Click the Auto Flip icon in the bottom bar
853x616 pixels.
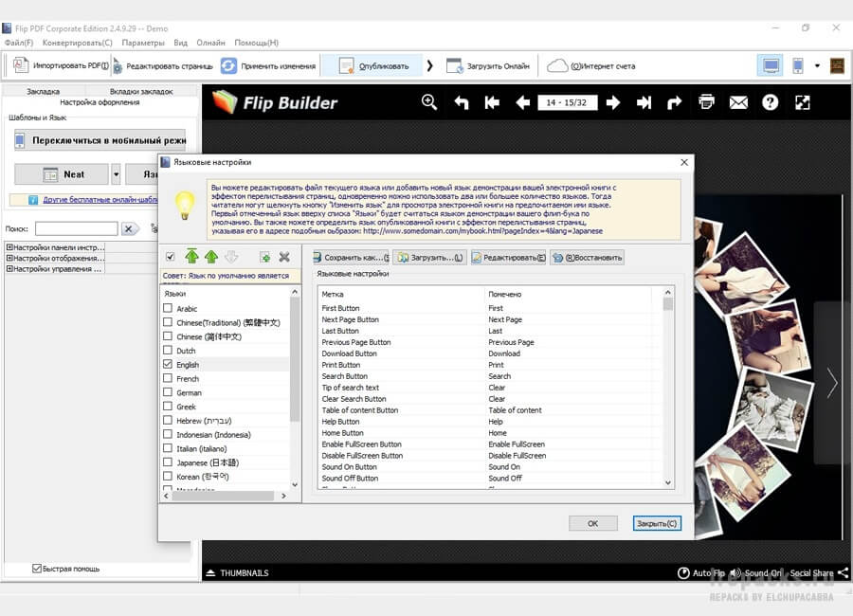pyautogui.click(x=683, y=573)
